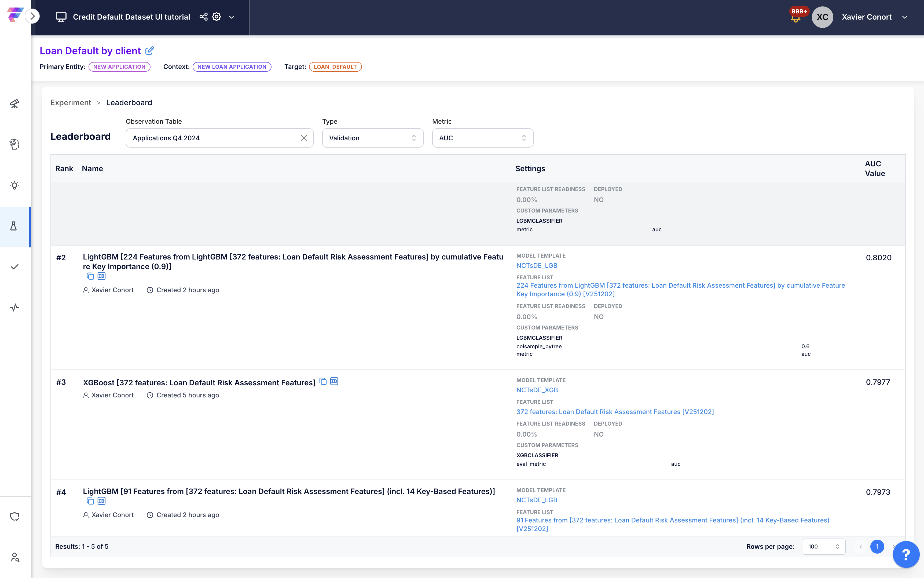Open catalog settings gear icon

[217, 17]
